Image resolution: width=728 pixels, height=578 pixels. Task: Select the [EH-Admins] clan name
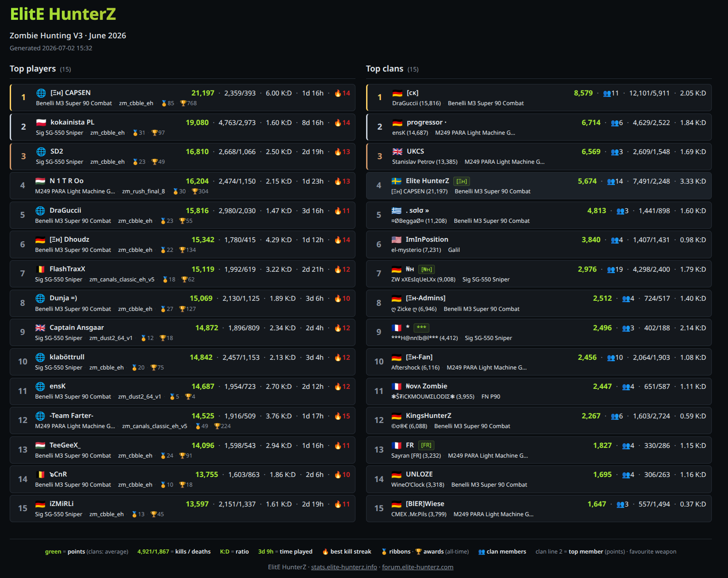(x=426, y=298)
